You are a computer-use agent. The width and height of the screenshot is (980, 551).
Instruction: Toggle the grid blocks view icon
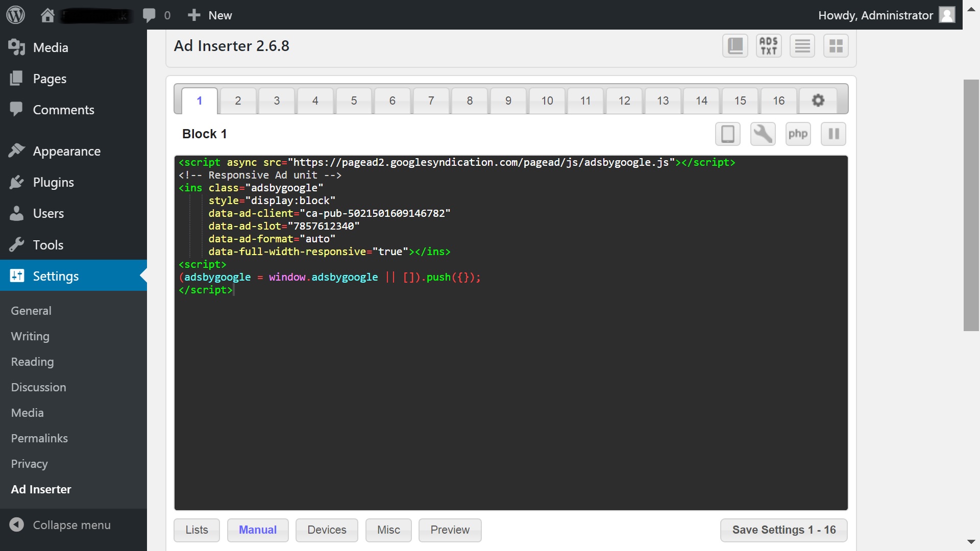click(836, 46)
